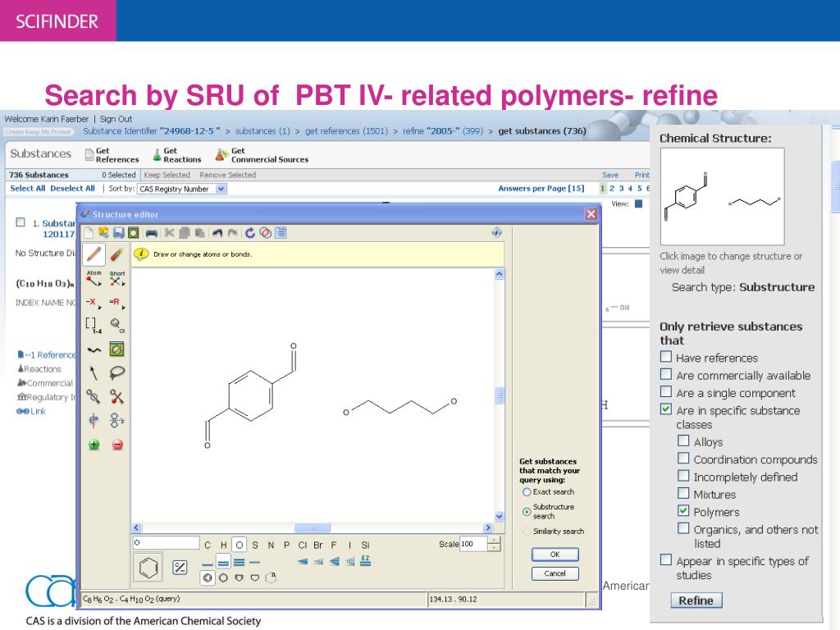The width and height of the screenshot is (840, 630).
Task: Click the editor vertical scrollbar thumb
Action: tap(500, 395)
